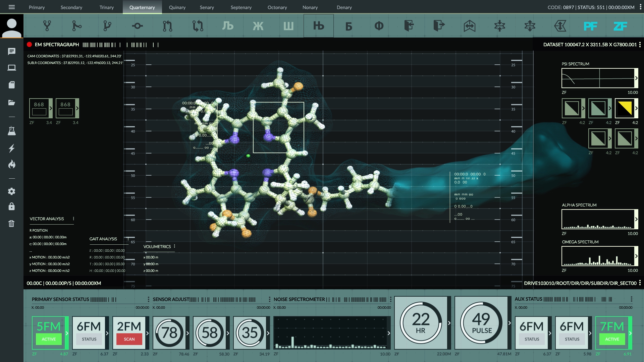The image size is (644, 362).
Task: Open Volumetrics options menu
Action: [x=174, y=246]
